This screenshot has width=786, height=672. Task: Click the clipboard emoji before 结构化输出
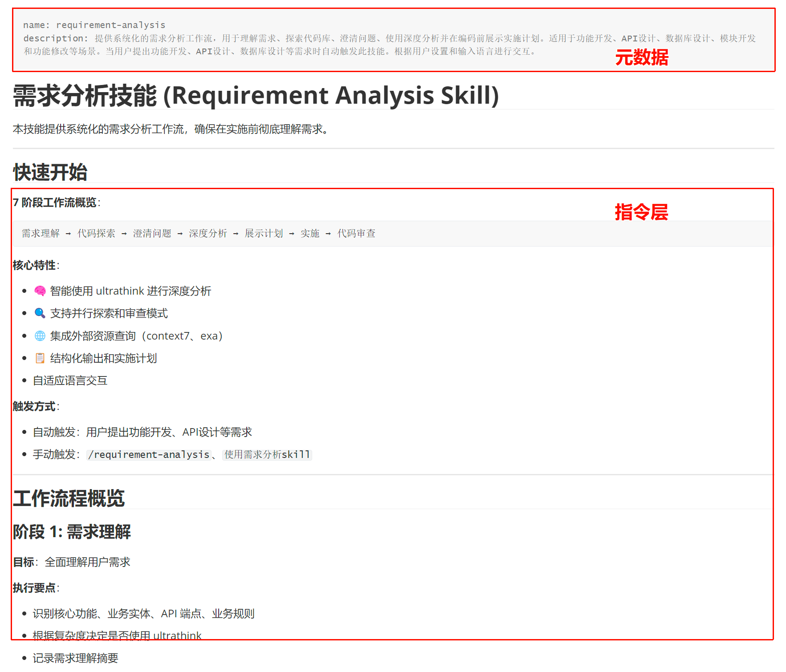tap(40, 358)
